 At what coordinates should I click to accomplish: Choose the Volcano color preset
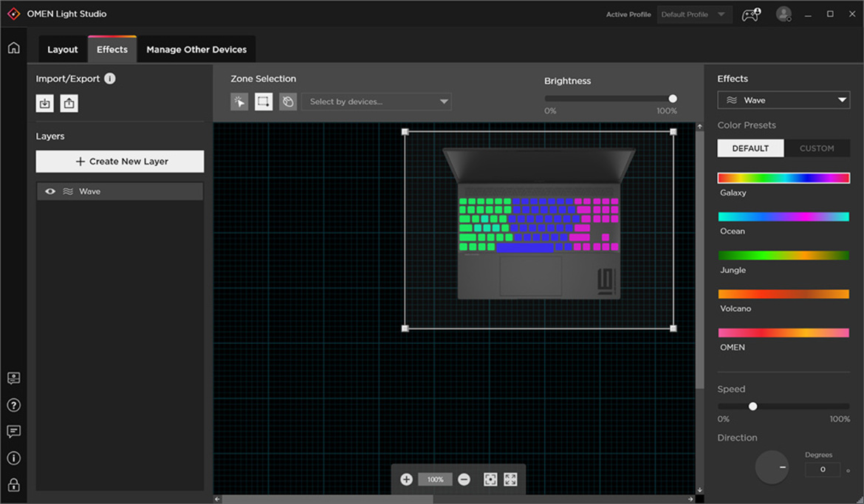click(x=784, y=294)
